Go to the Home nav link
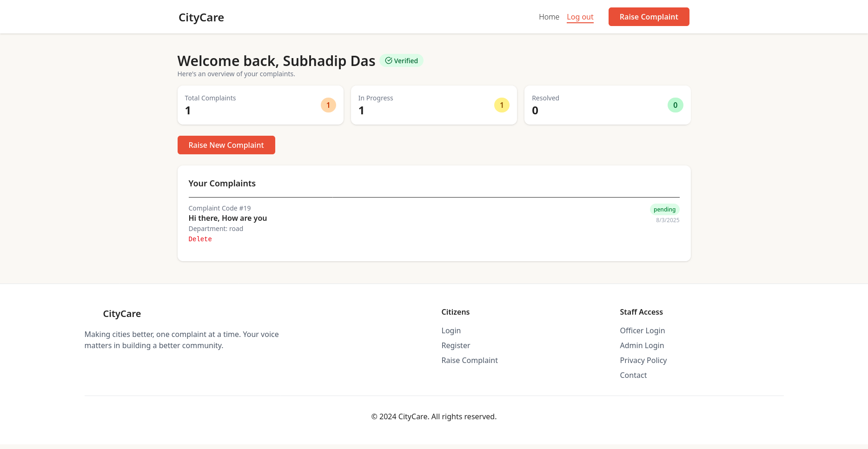Screen dimensions: 868x449 tap(549, 17)
